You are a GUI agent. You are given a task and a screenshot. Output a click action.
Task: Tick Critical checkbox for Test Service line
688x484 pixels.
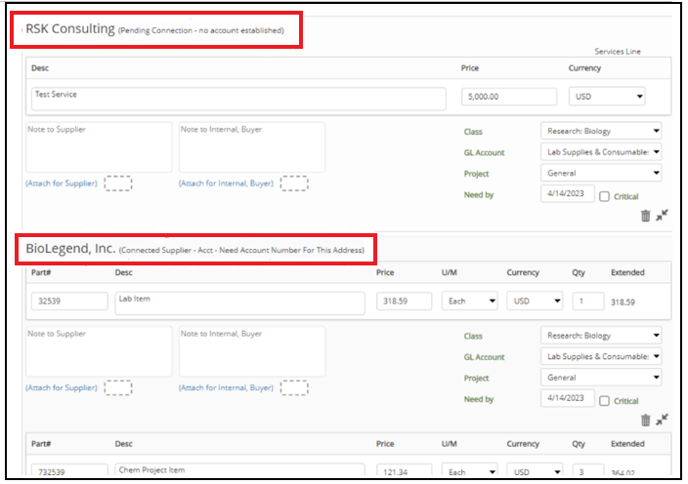[x=604, y=196]
